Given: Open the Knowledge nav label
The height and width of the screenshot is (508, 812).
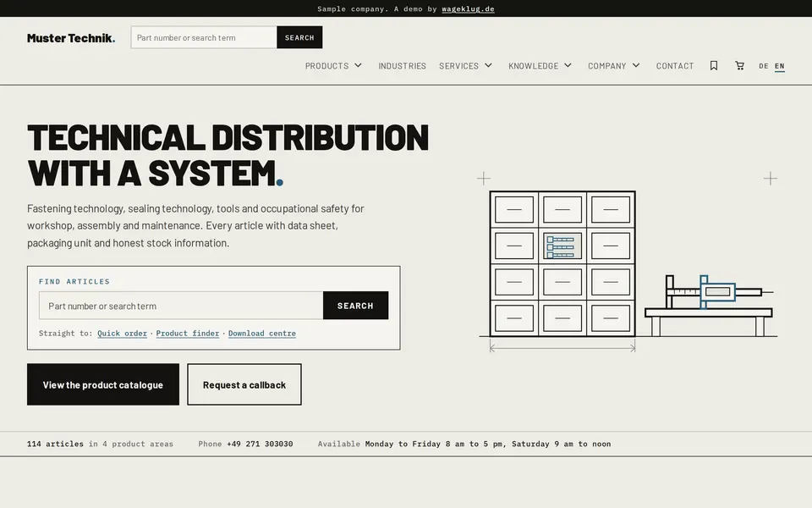Looking at the screenshot, I should pyautogui.click(x=534, y=66).
